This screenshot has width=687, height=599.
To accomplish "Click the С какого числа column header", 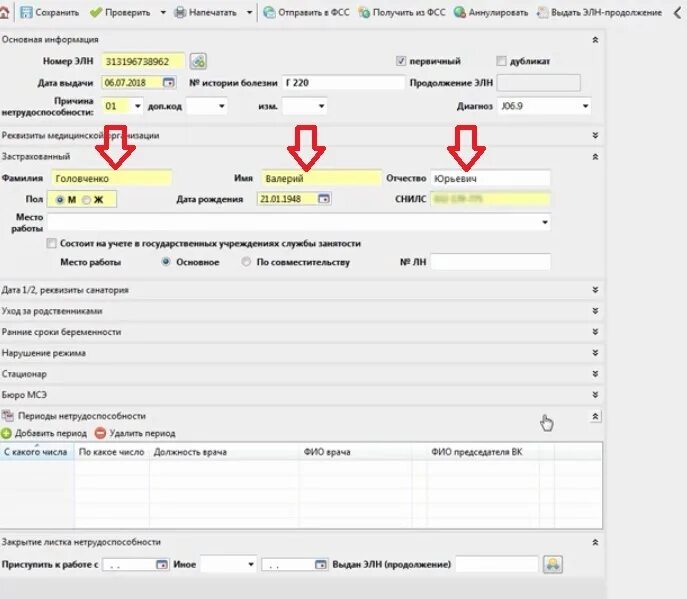I will point(37,452).
